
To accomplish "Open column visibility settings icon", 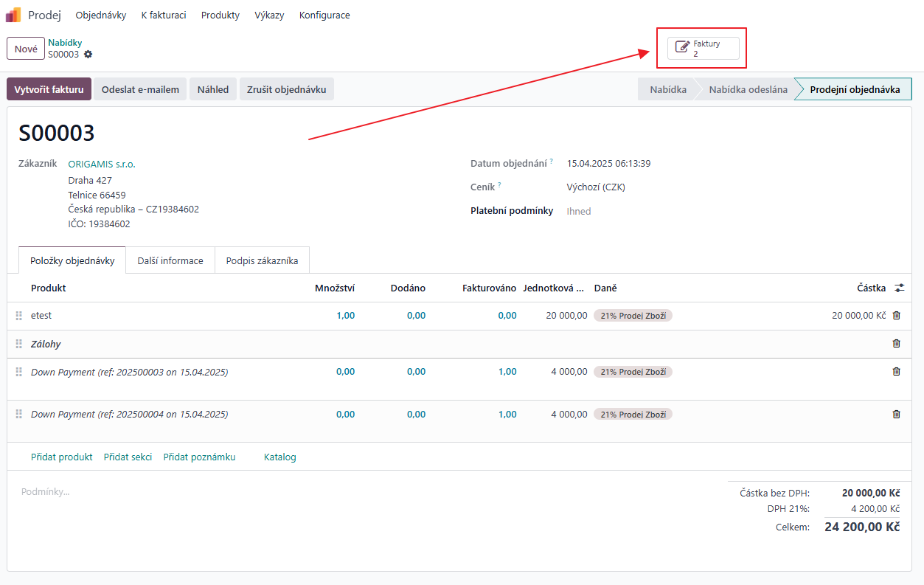I will tap(899, 288).
